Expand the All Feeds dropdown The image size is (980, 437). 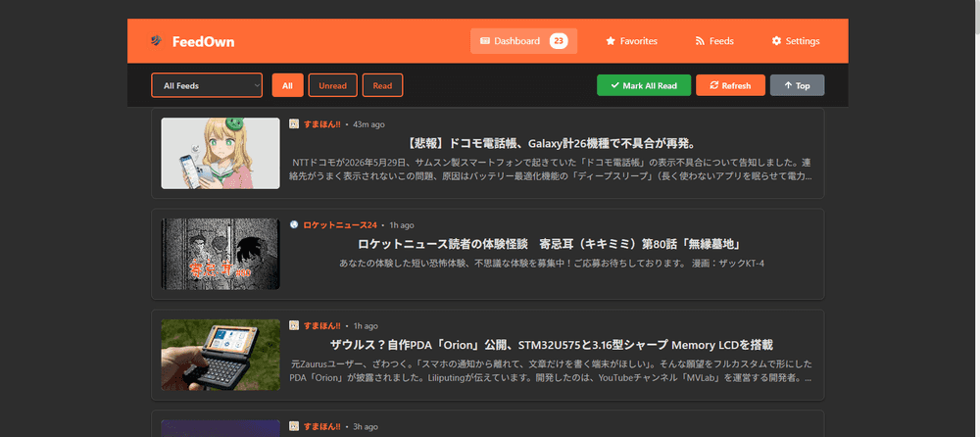pos(207,85)
